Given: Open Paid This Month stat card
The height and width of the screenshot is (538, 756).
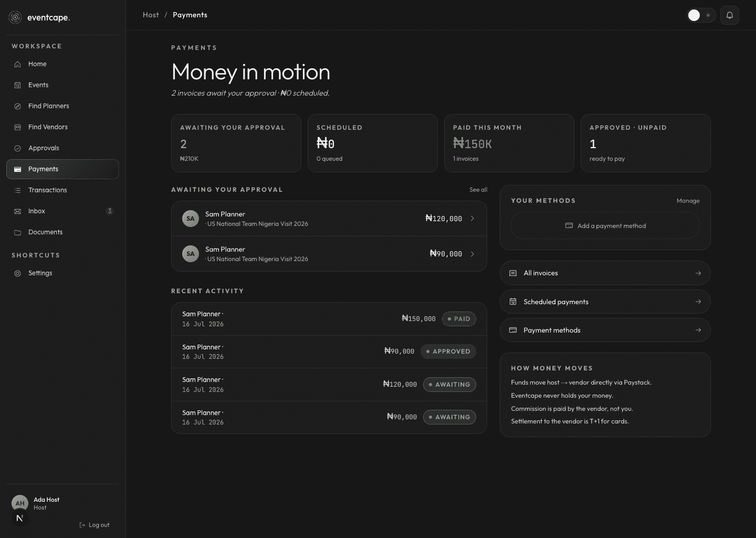Looking at the screenshot, I should [509, 143].
